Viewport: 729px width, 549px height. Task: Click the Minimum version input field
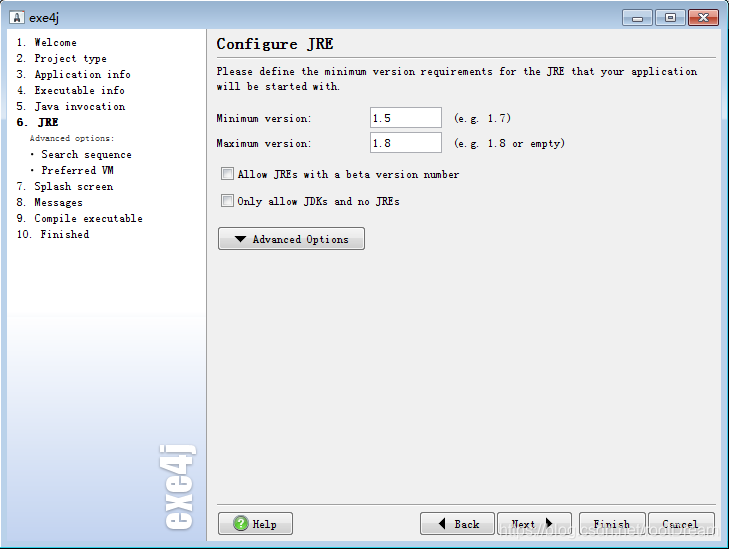coord(406,118)
